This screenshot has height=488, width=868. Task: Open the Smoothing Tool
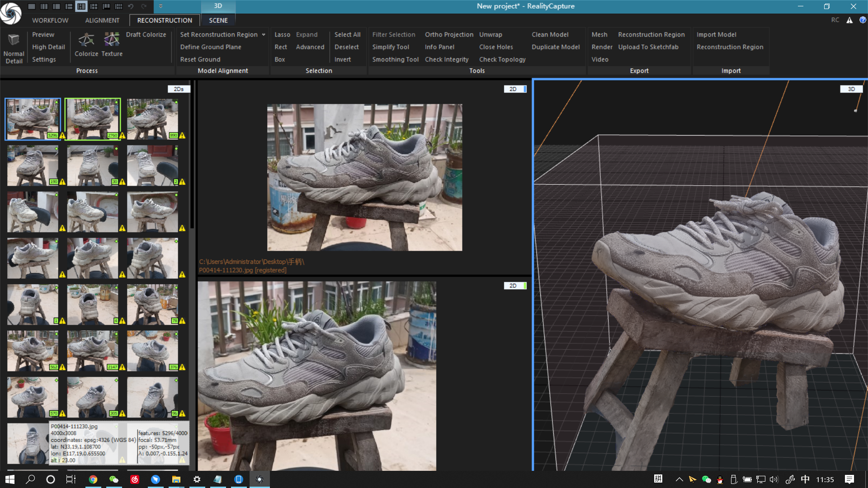(395, 59)
